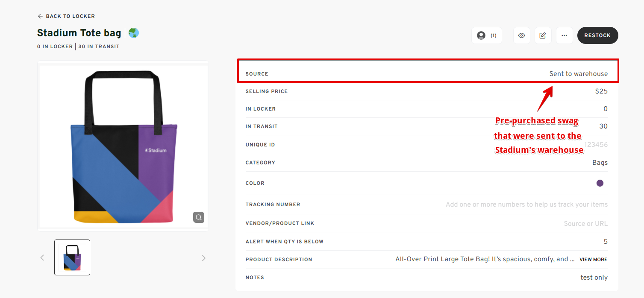Open the edit pencil icon
Image resolution: width=644 pixels, height=298 pixels.
pos(543,35)
